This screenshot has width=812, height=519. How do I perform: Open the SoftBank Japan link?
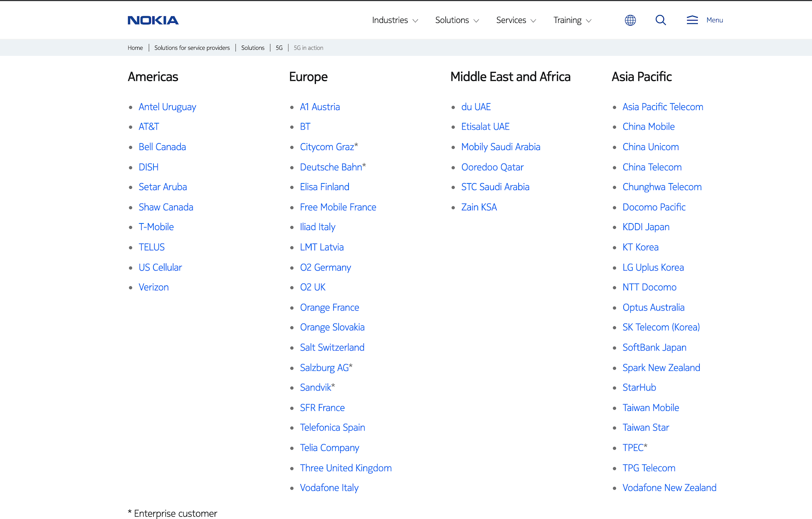click(x=654, y=347)
